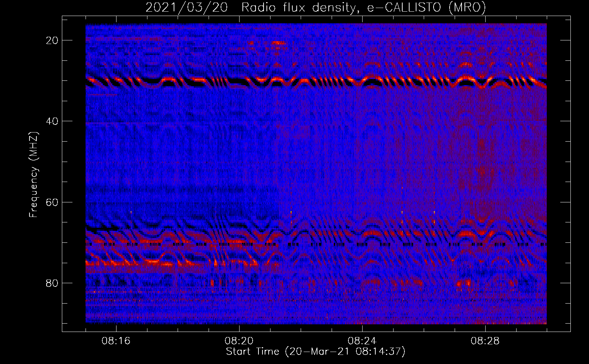
Task: Click the '60' frequency tick label
Action: 52,202
